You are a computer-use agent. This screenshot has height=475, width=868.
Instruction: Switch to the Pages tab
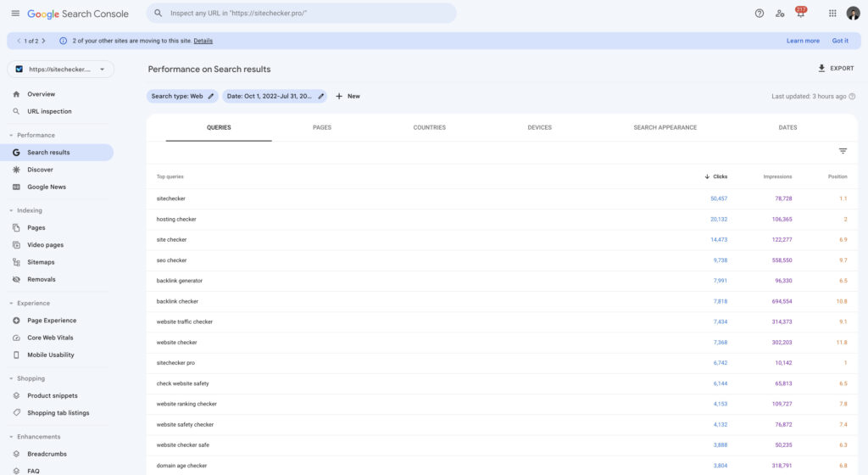321,128
